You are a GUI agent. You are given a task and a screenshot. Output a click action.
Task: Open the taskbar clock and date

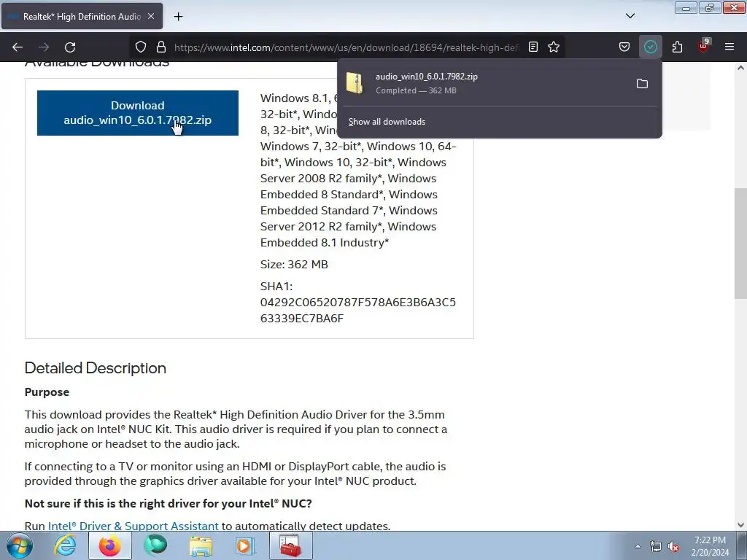(x=710, y=546)
